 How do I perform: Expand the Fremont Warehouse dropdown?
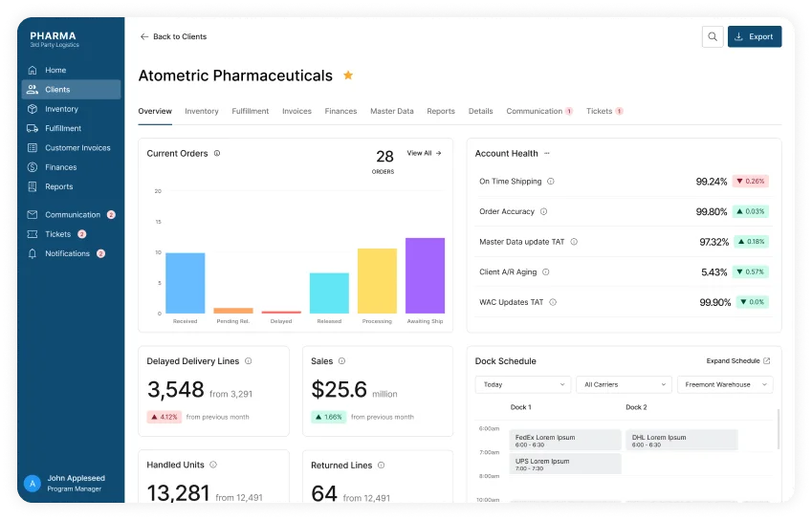point(725,384)
